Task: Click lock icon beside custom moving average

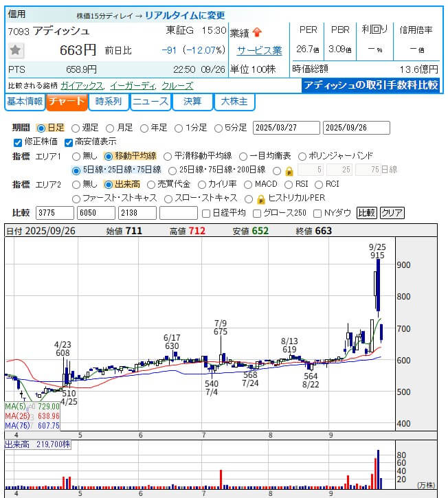Action: [289, 170]
